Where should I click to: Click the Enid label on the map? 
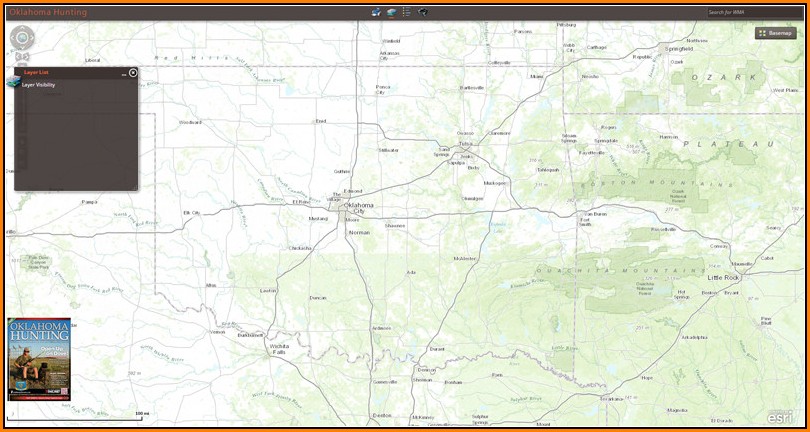(321, 121)
